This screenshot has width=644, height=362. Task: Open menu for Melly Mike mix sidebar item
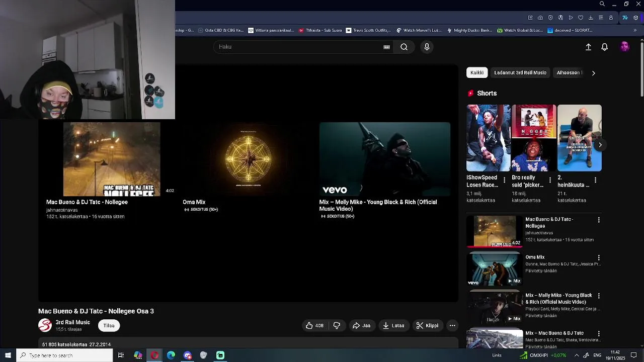coord(599,296)
